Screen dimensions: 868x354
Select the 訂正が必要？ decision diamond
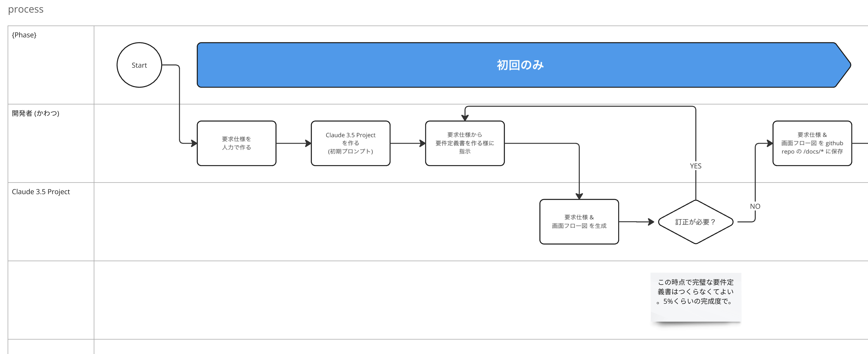(x=696, y=222)
